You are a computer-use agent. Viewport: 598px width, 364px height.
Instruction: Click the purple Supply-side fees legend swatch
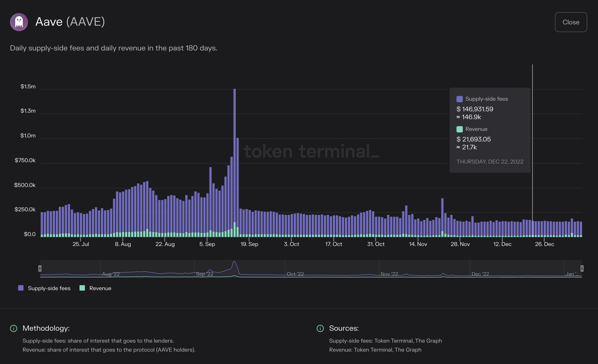click(21, 288)
